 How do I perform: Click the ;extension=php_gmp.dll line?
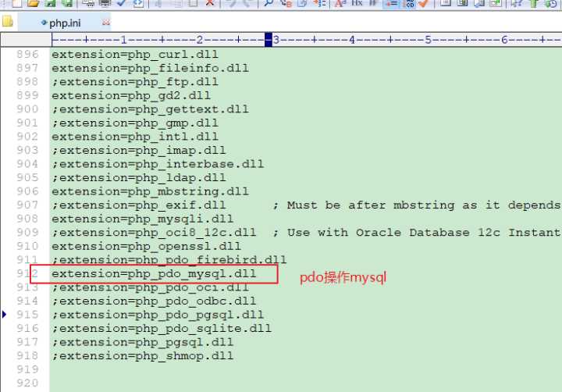(x=135, y=123)
